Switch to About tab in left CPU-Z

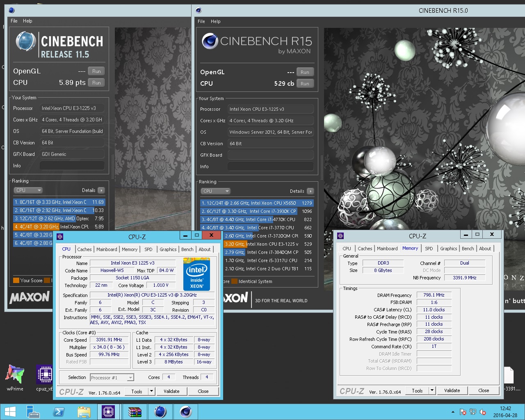205,249
